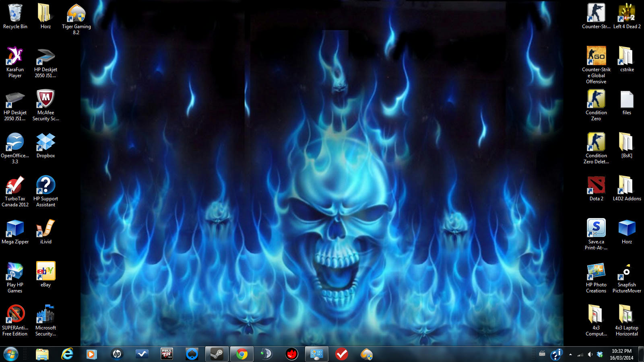Open Google Chrome from the taskbar
Viewport: 644px width, 362px height.
(242, 354)
